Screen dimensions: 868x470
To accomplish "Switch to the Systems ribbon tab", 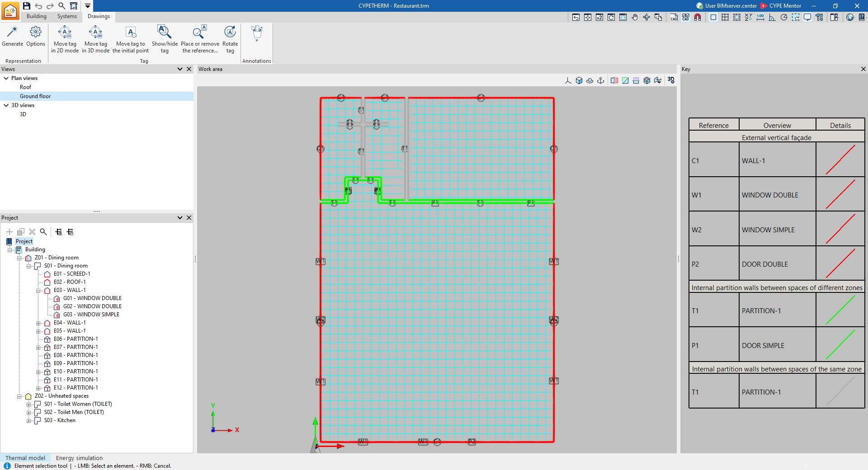I will 67,16.
